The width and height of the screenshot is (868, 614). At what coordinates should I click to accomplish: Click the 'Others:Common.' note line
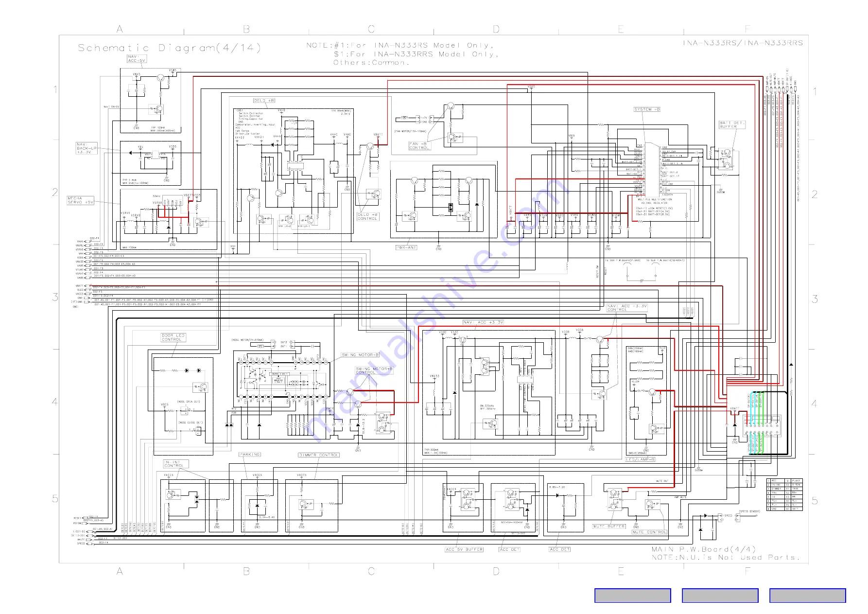[371, 63]
